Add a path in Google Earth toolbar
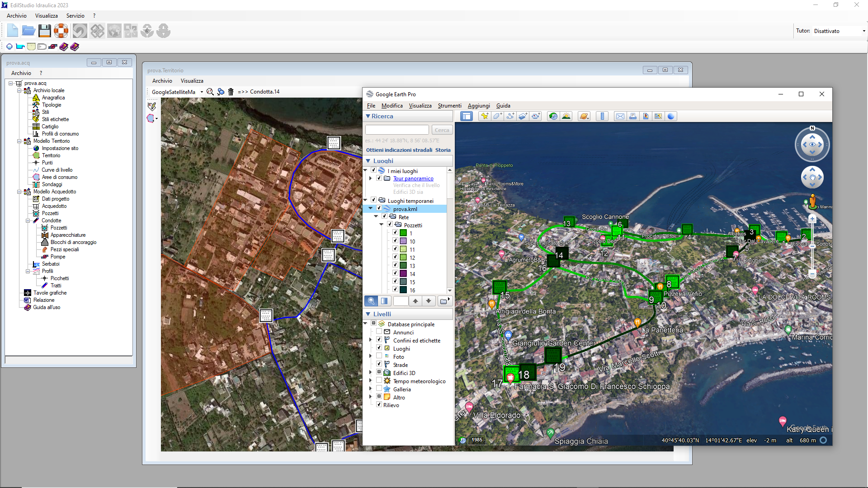868x488 pixels. 510,116
